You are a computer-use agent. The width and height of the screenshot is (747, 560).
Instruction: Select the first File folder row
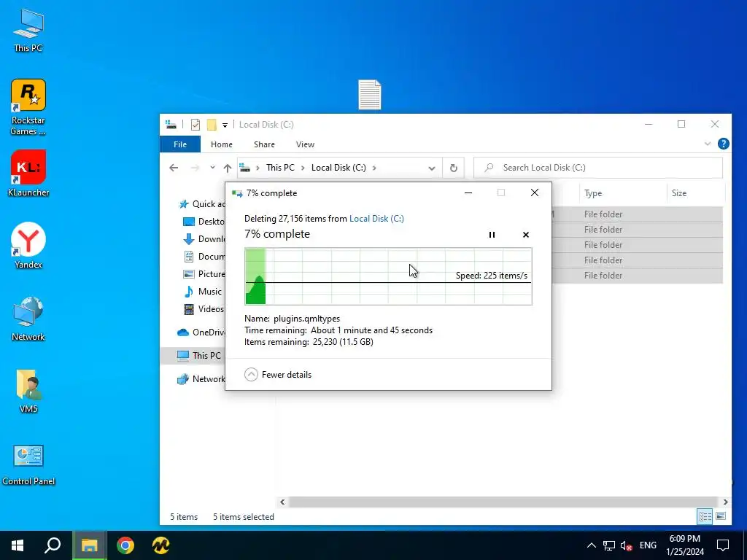pyautogui.click(x=637, y=214)
